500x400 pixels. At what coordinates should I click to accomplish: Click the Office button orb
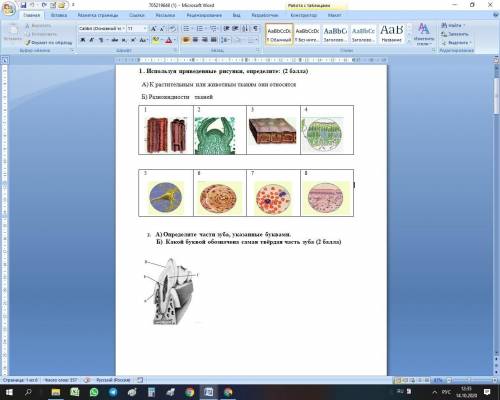[x=9, y=9]
